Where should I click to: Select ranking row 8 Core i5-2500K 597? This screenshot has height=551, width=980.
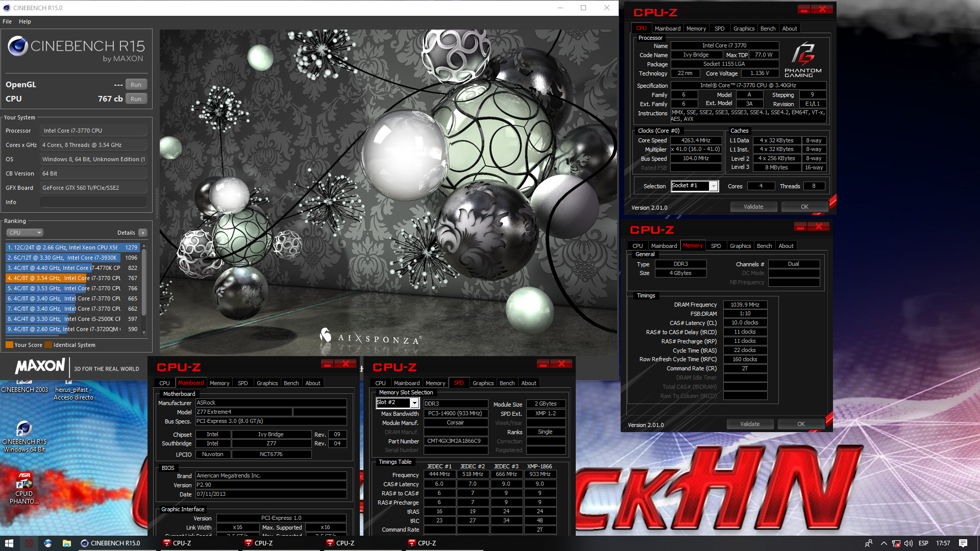click(72, 319)
